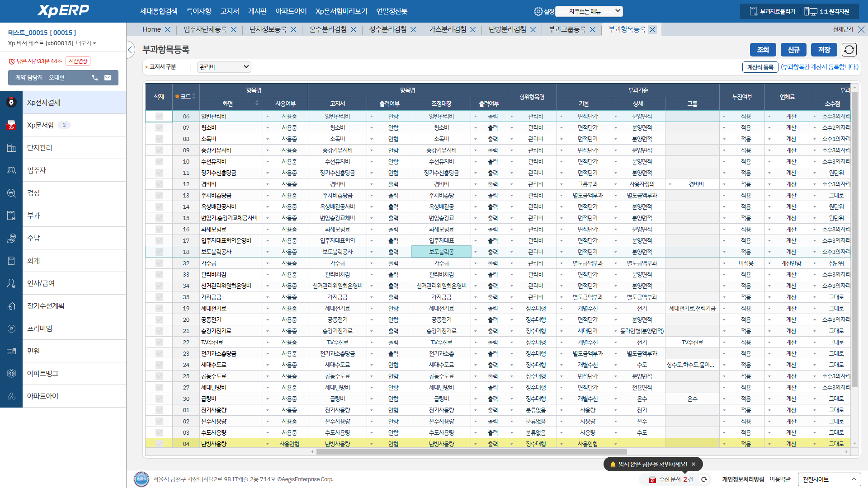
Task: Reload 수신 문서 with refresh icon
Action: tap(704, 479)
